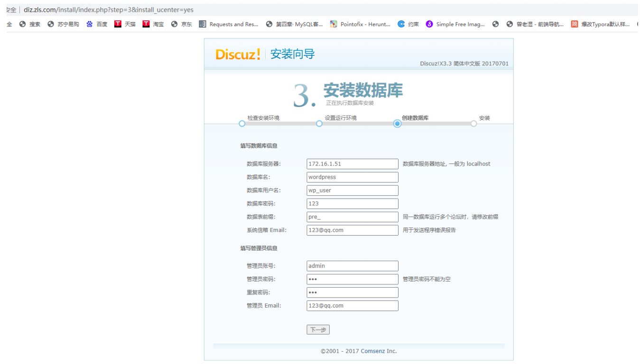Click the browser address bar URL
640x364 pixels.
pyautogui.click(x=109, y=9)
